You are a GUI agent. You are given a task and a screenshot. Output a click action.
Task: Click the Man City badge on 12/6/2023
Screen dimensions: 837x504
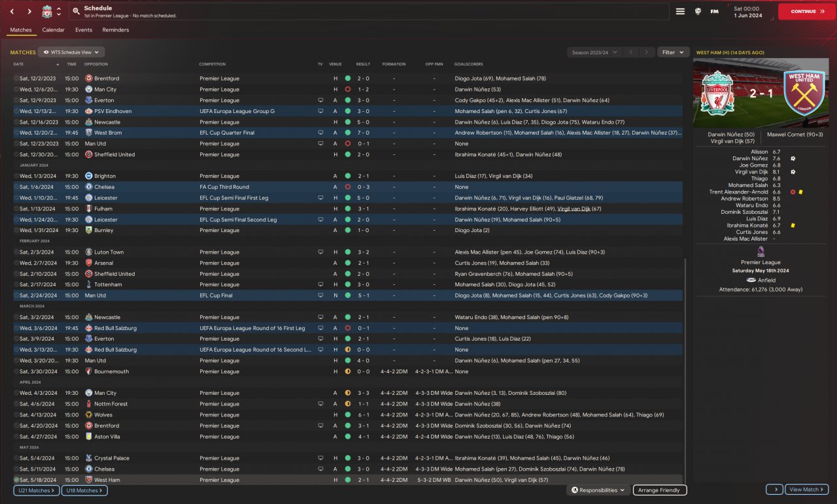[x=88, y=90]
